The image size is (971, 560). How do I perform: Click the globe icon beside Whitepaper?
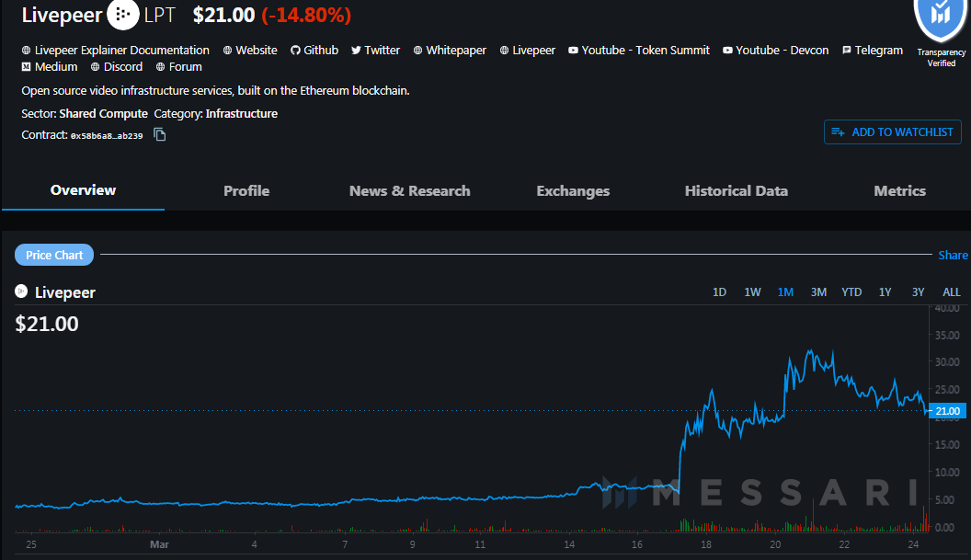pyautogui.click(x=418, y=51)
